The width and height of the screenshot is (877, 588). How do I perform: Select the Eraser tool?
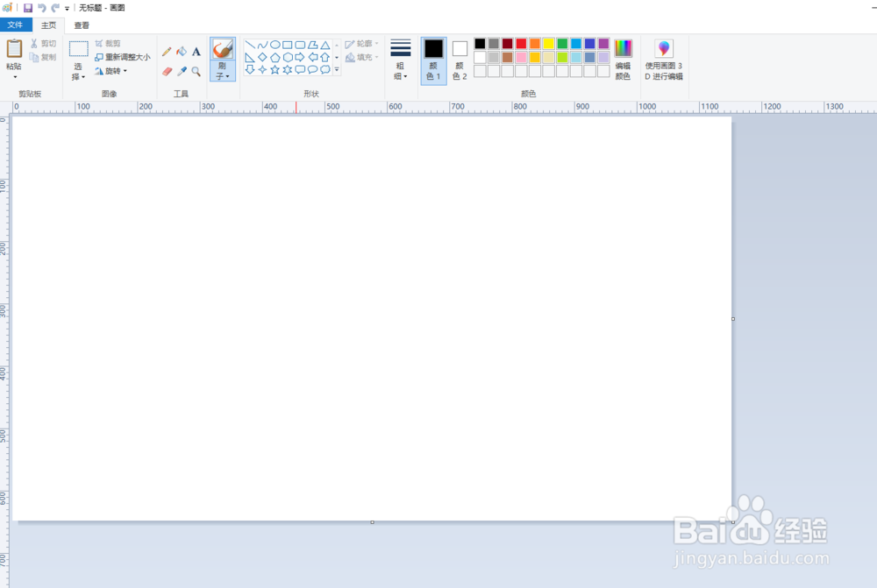(x=167, y=72)
